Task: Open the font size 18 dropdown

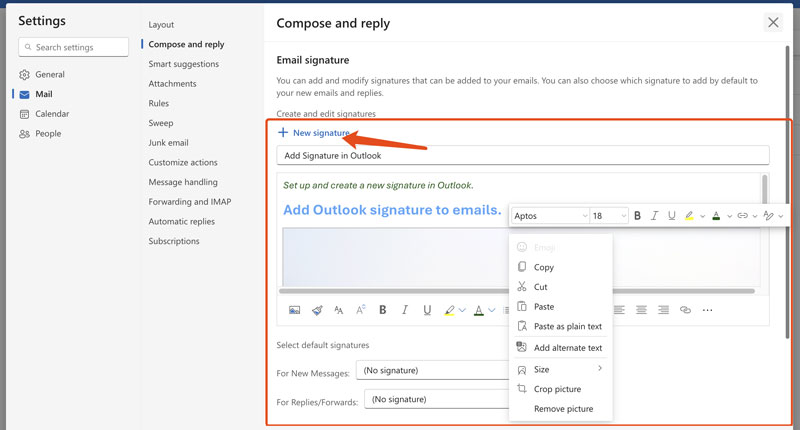Action: [609, 216]
